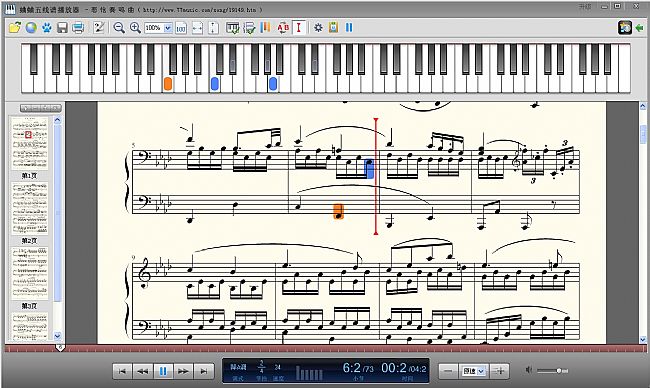The image size is (650, 388).
Task: Click the globe web icon in toolbar
Action: [x=31, y=28]
